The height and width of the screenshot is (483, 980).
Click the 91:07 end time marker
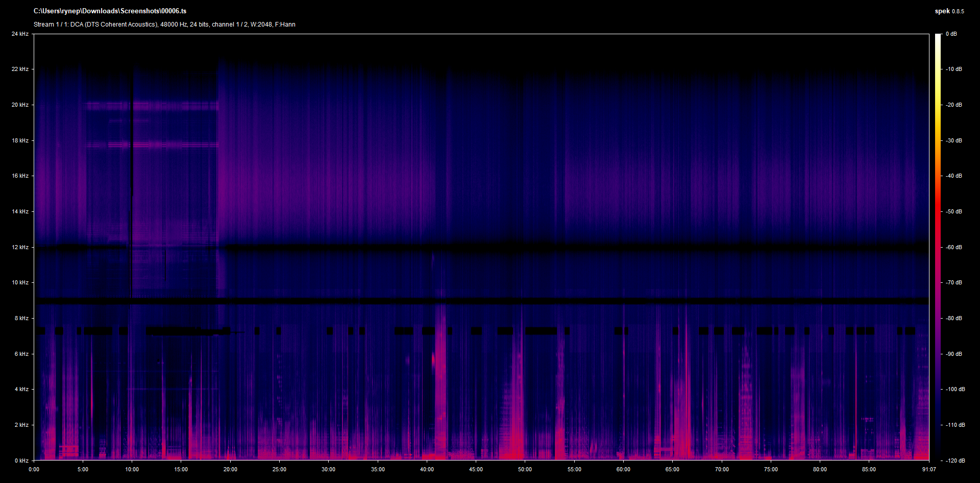pos(929,470)
